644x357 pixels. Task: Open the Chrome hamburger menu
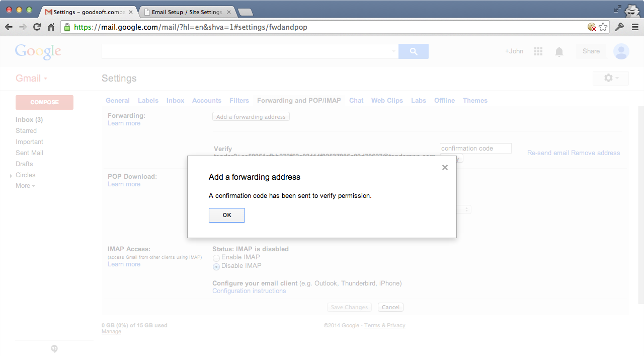point(634,27)
